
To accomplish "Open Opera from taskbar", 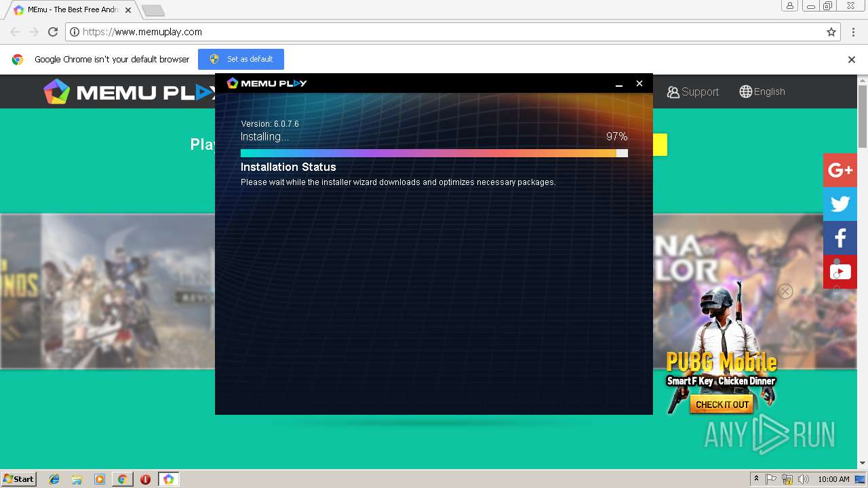I will tap(145, 479).
